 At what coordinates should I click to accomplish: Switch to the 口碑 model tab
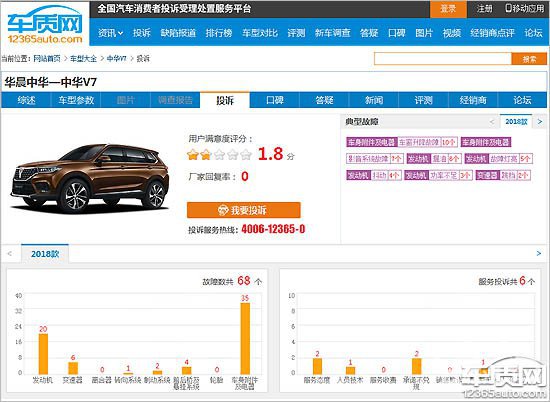[275, 100]
